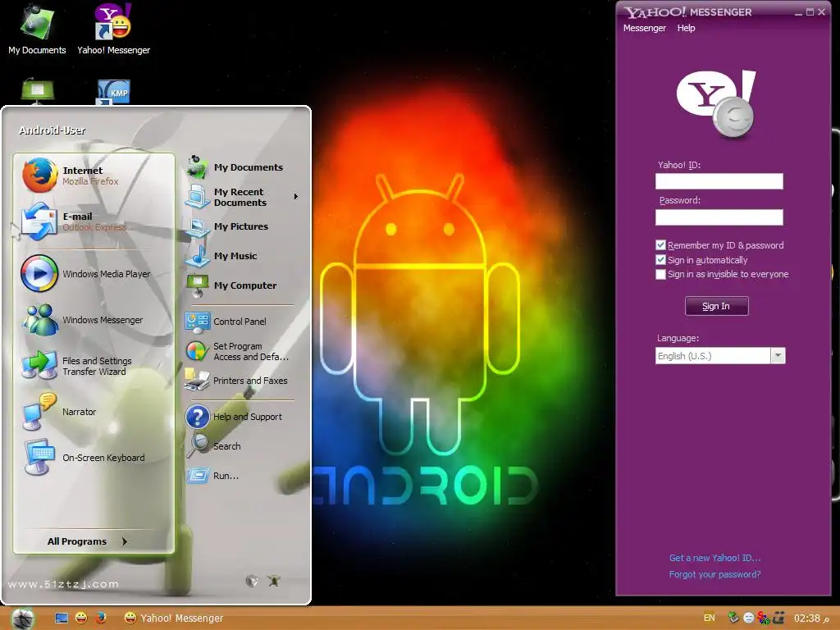Click Get a new Yahoo! ID link

[x=714, y=558]
